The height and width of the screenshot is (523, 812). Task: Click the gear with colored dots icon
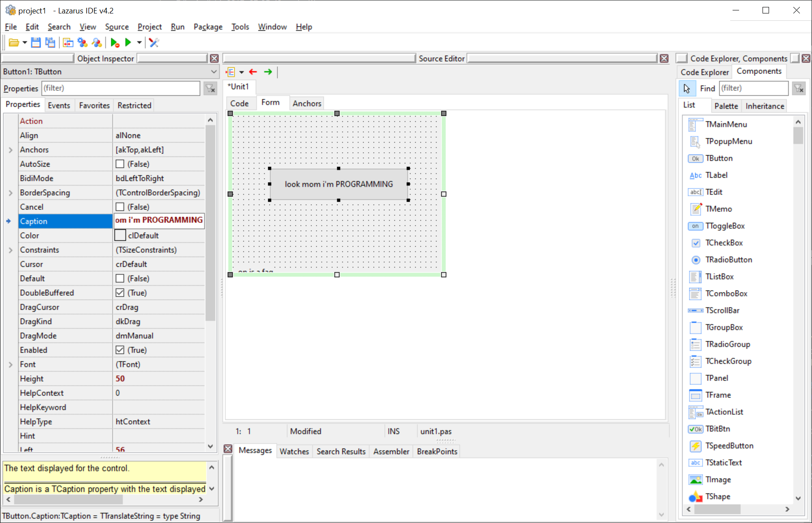click(82, 42)
